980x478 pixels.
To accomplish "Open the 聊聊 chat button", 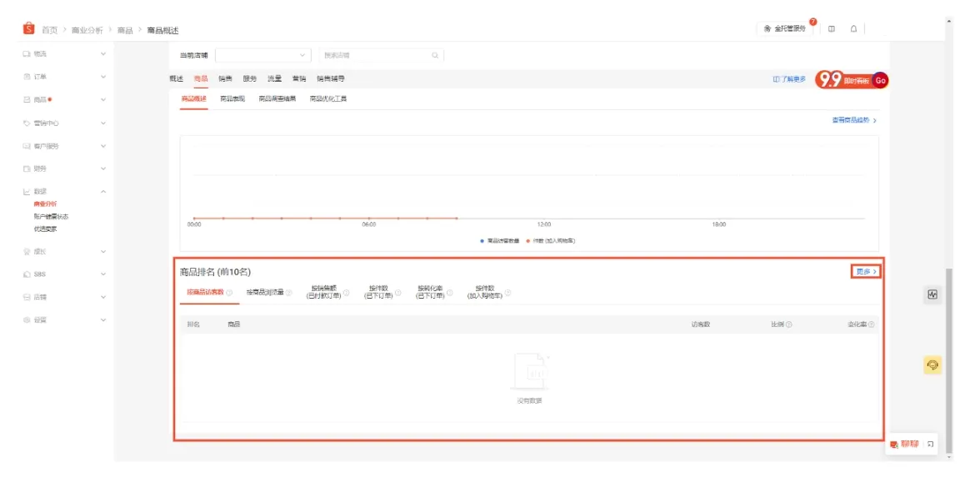I will click(x=903, y=444).
